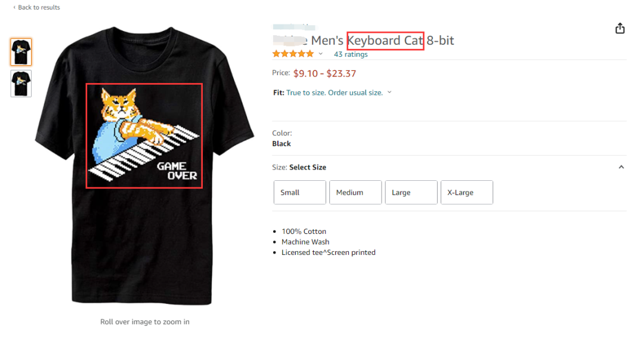The image size is (644, 339).
Task: Click the roll over to zoom caption
Action: coord(145,322)
